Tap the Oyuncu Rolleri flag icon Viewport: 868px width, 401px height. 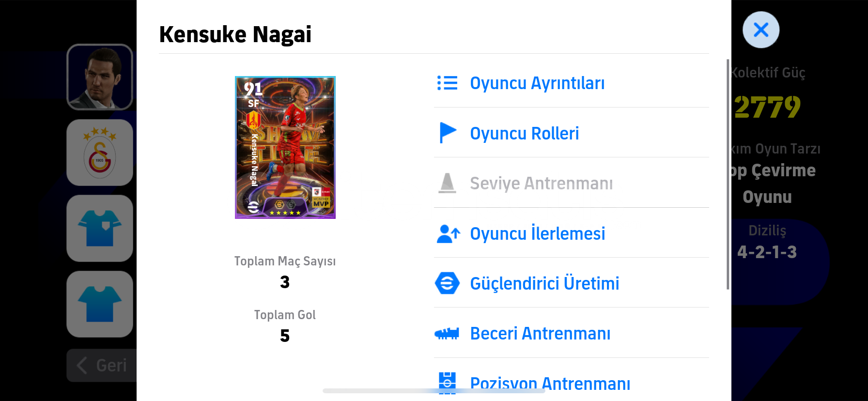(x=448, y=133)
